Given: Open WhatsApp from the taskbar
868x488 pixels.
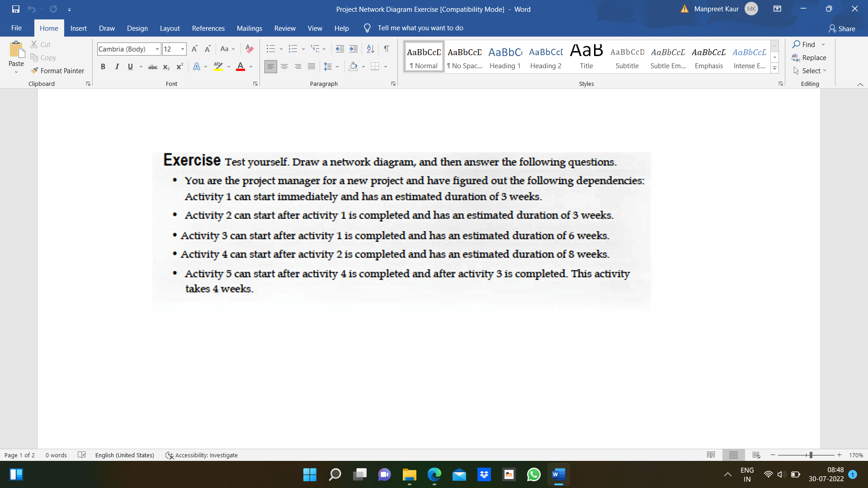Looking at the screenshot, I should [x=533, y=474].
